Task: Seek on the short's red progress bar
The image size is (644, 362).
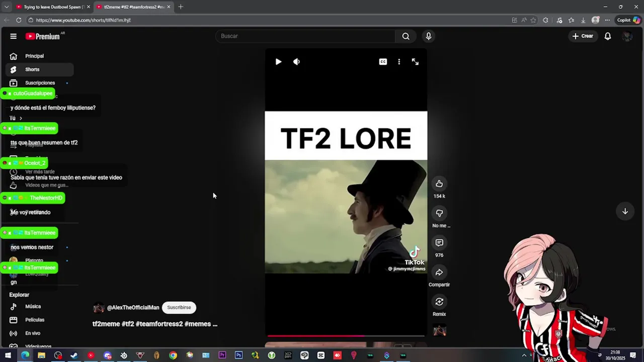Action: (x=346, y=335)
